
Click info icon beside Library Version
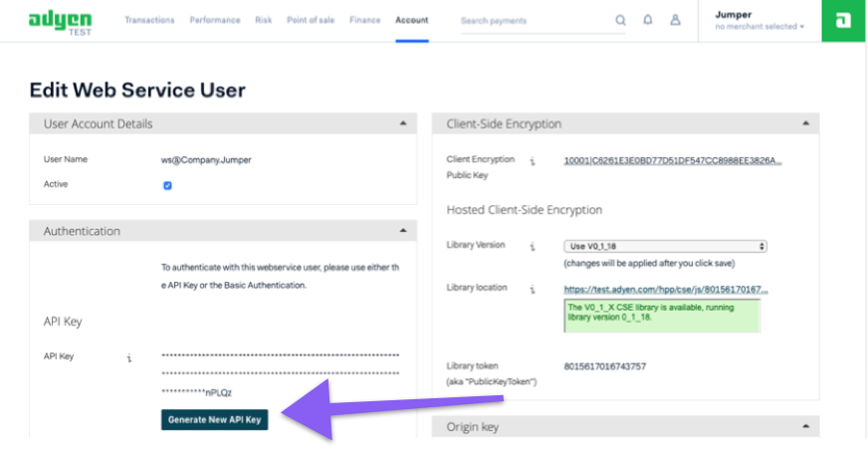click(x=532, y=247)
